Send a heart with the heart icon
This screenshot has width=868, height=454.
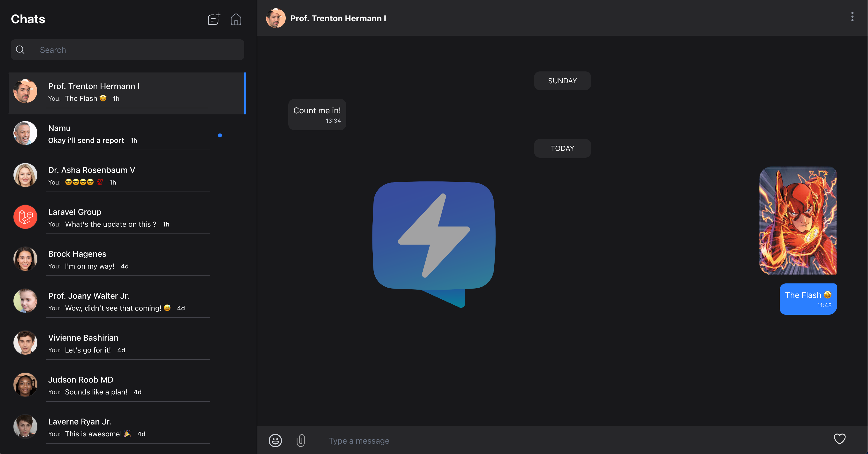(839, 439)
